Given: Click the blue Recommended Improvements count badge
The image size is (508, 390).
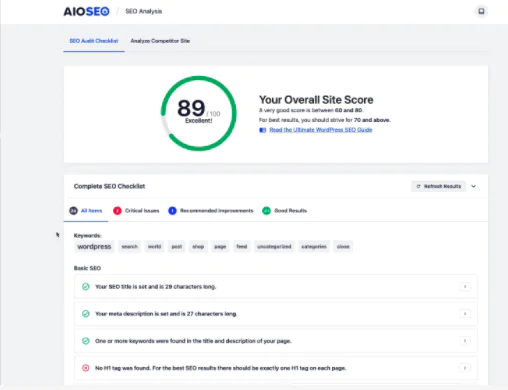Looking at the screenshot, I should (172, 211).
